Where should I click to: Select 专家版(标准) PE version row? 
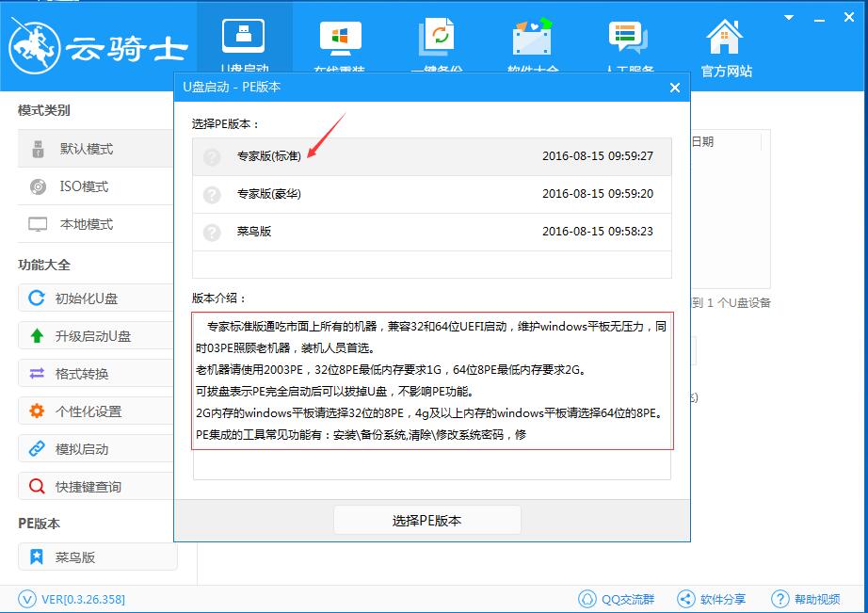click(432, 156)
